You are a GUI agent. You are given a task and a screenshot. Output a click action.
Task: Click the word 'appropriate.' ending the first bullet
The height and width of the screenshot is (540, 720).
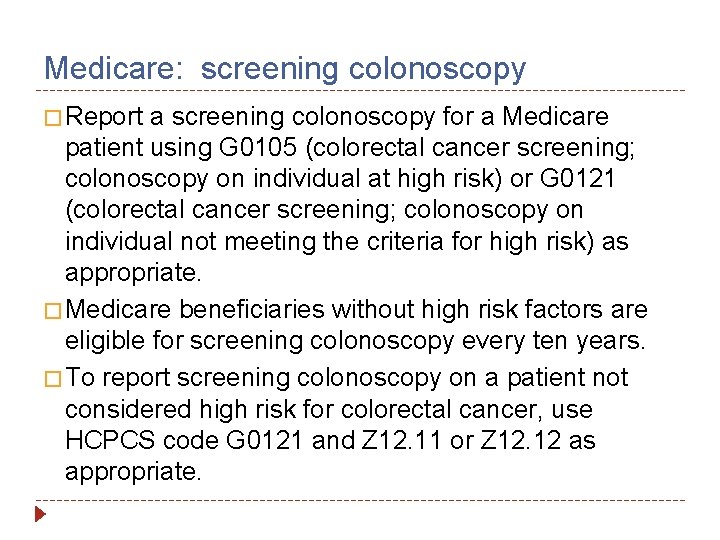click(132, 273)
